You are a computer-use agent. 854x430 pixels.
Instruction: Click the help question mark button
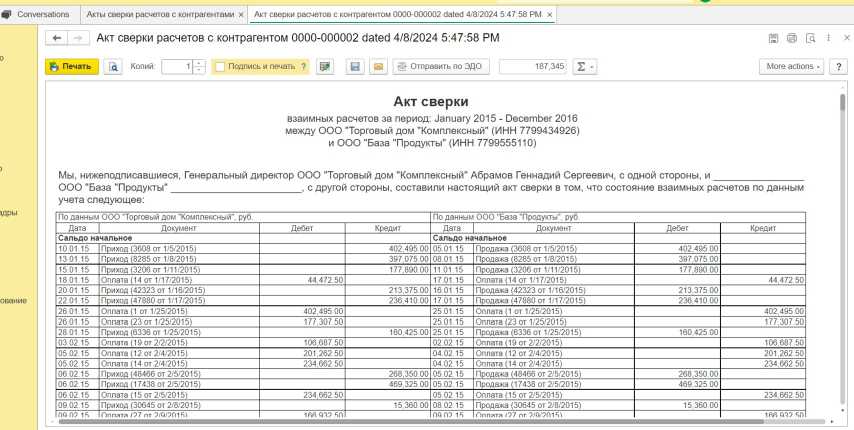[838, 66]
